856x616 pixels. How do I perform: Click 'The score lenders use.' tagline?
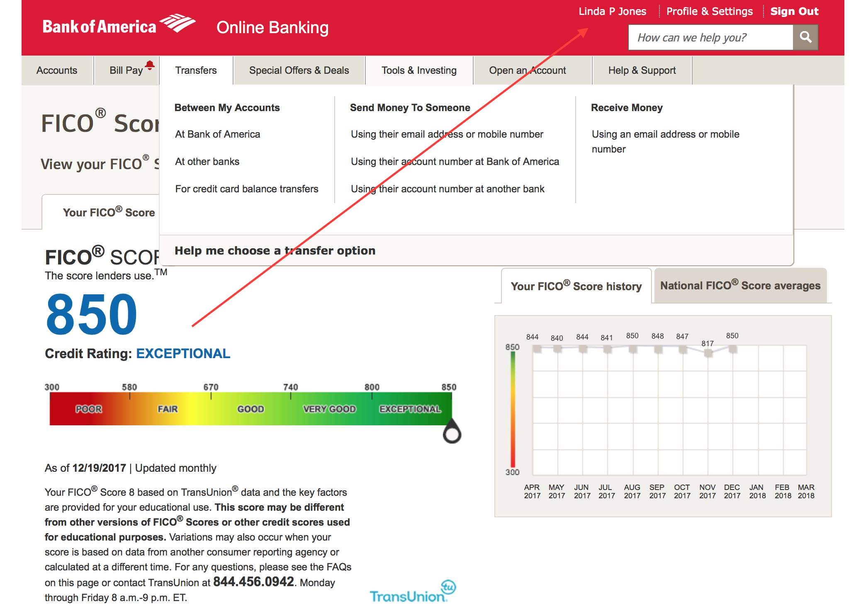coord(106,275)
